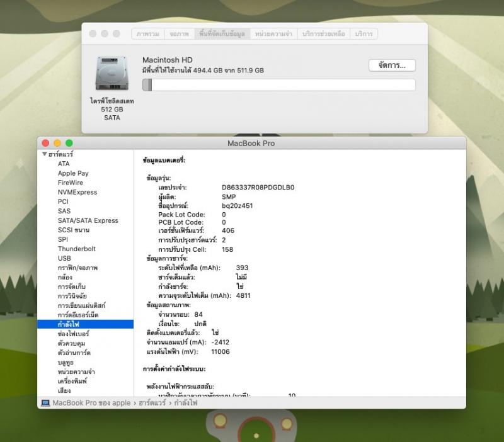504x442 pixels.
Task: Click manufacturer value SMP
Action: coord(229,196)
